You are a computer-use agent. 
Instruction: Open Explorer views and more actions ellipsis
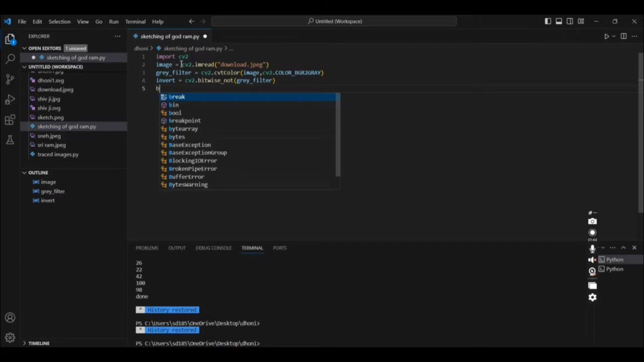(x=117, y=36)
